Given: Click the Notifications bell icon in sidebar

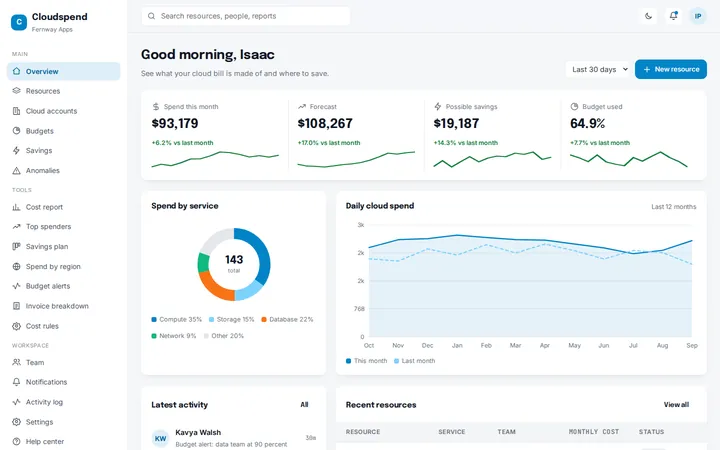Looking at the screenshot, I should pos(17,382).
